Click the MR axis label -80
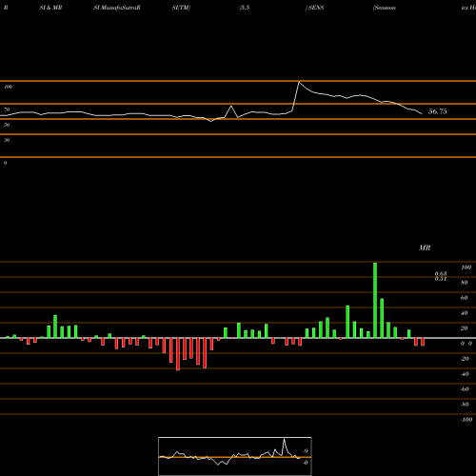This screenshot has height=476, width=476. [465, 405]
